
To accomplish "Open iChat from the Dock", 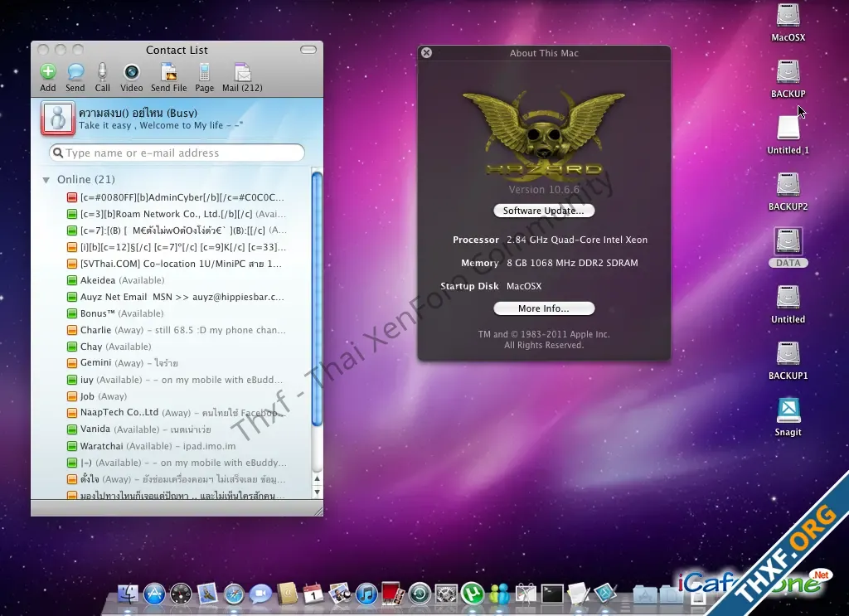I will click(x=260, y=594).
